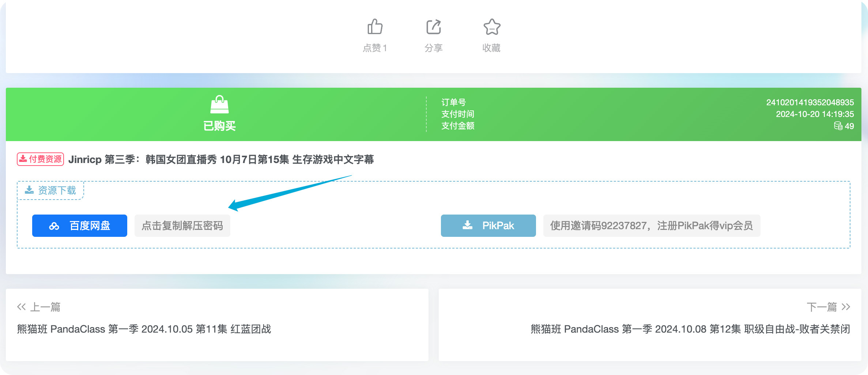Screen dimensions: 868x375
Task: Open the PikPak download button
Action: [488, 226]
